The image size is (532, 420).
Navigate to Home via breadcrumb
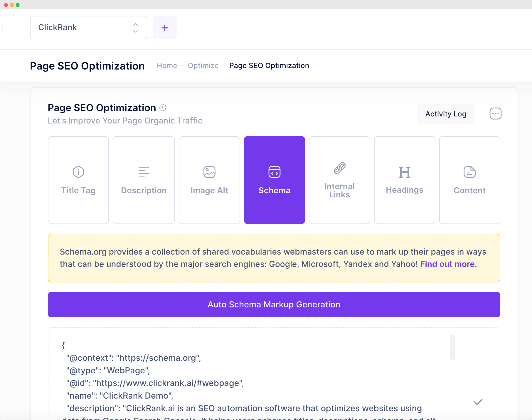point(167,65)
